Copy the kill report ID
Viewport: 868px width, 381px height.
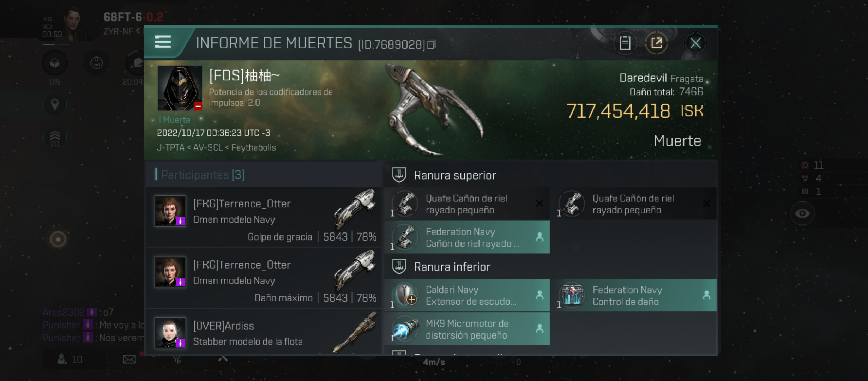[431, 44]
